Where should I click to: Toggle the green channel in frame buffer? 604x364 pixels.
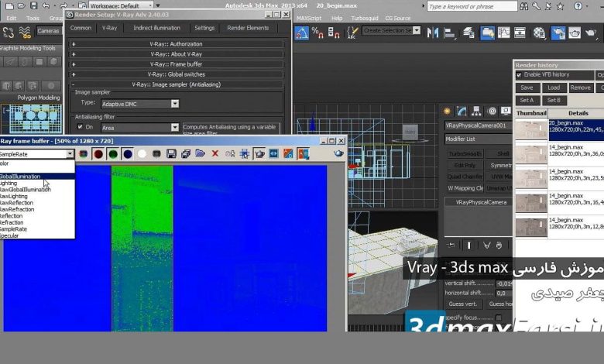tap(113, 154)
